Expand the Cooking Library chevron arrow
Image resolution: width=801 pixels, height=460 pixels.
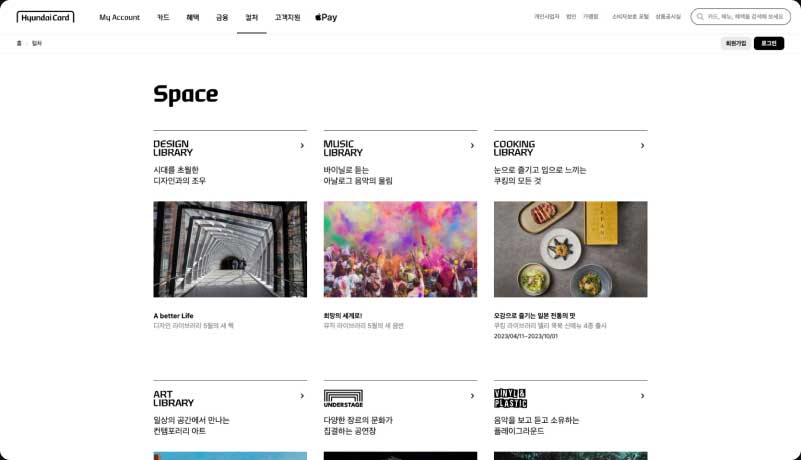642,146
